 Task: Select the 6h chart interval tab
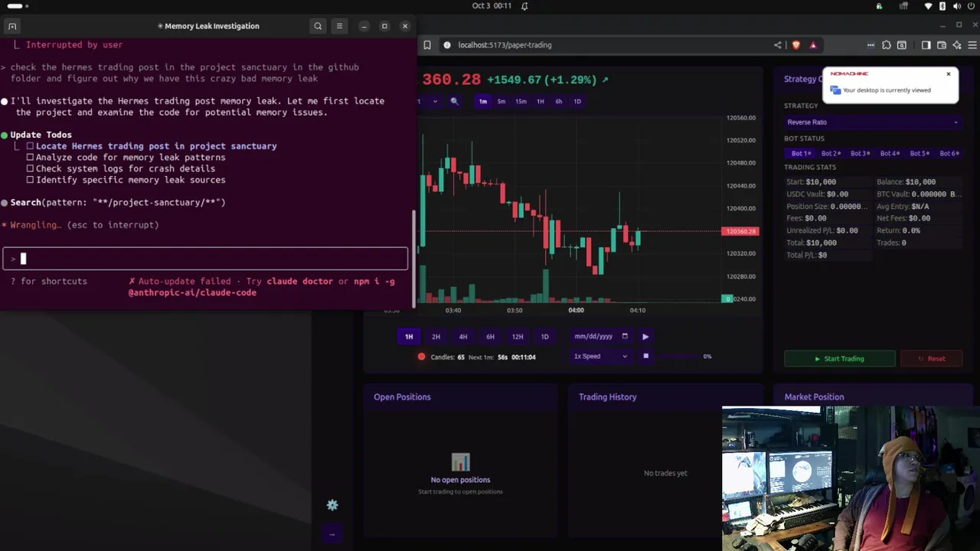click(x=559, y=101)
